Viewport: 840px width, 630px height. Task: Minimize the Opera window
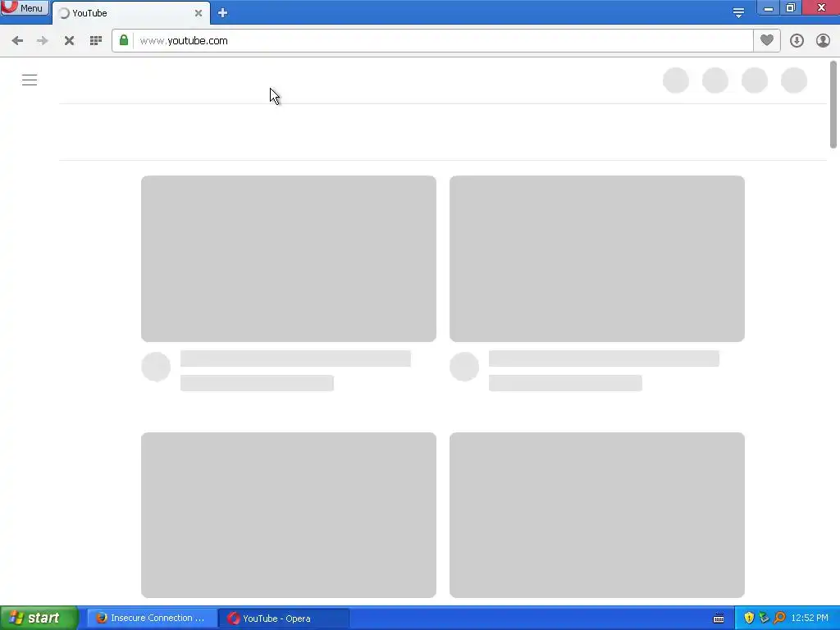point(768,8)
